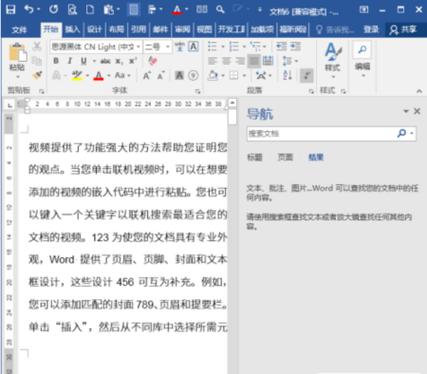Clear all formatting with the eraser icon
427x374 pixels.
pos(153,61)
